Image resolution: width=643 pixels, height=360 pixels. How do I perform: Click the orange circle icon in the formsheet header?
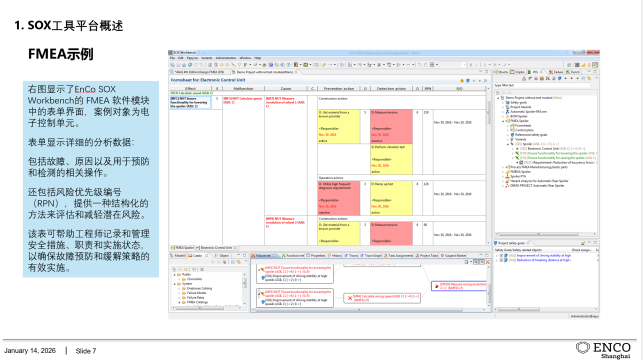(462, 81)
